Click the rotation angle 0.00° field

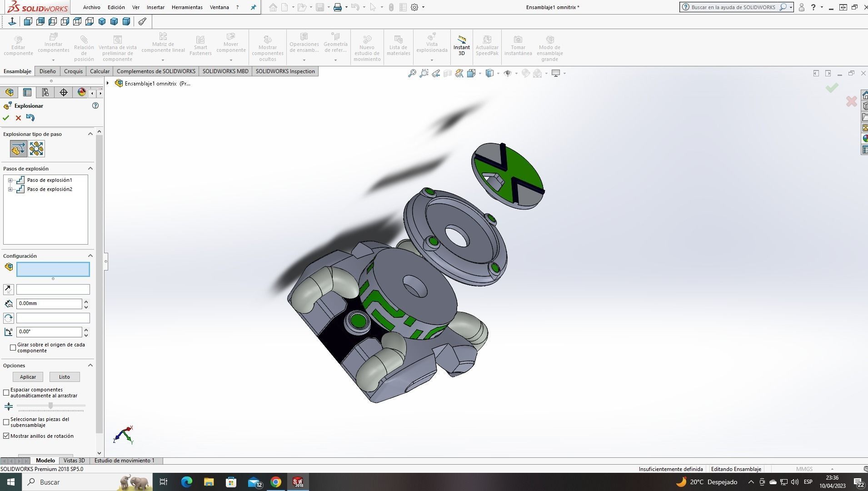[49, 332]
